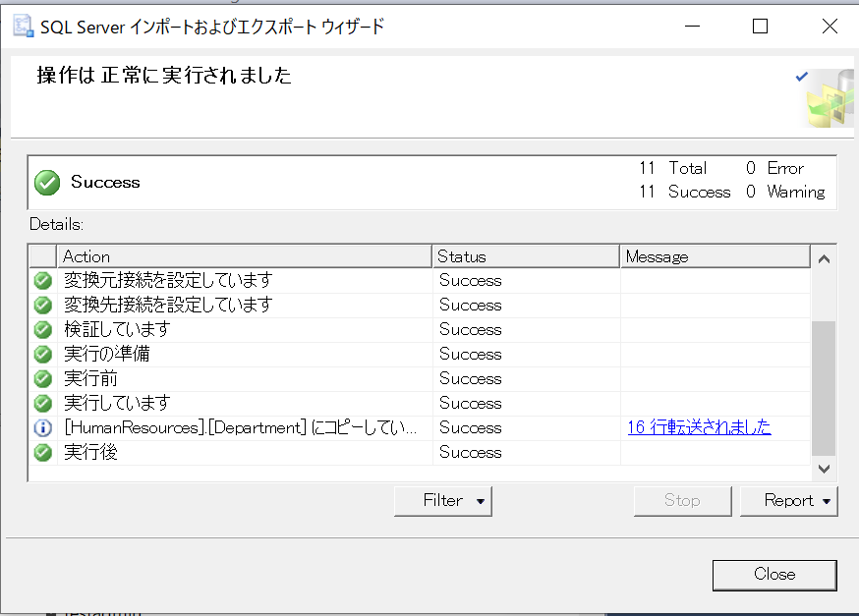The height and width of the screenshot is (616, 859).
Task: Maximize the wizard window
Action: (760, 27)
